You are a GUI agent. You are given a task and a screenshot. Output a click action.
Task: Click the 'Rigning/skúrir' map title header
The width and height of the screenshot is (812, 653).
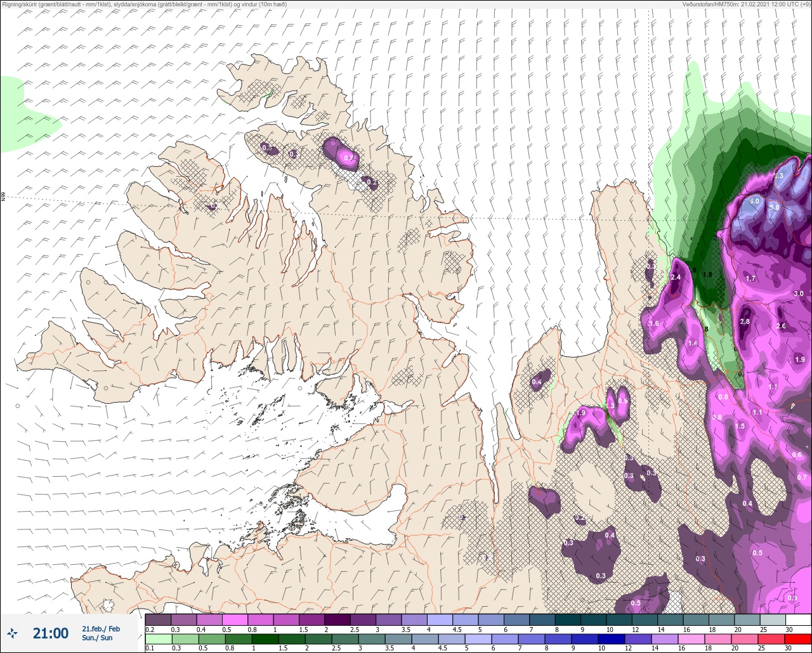145,4
